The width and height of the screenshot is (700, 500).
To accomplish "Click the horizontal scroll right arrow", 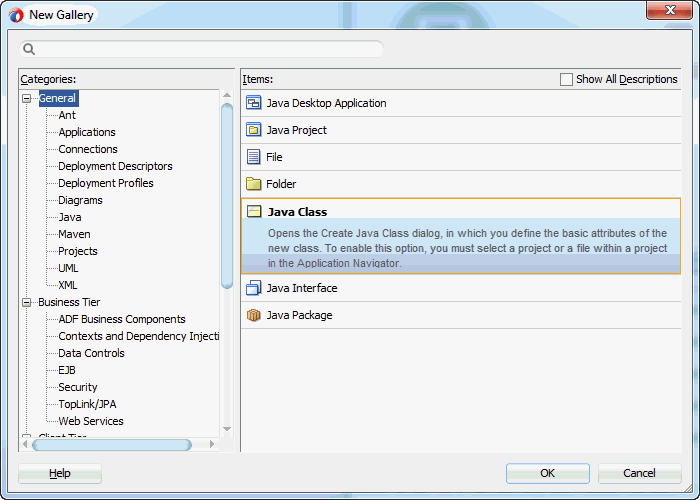I will (x=212, y=444).
